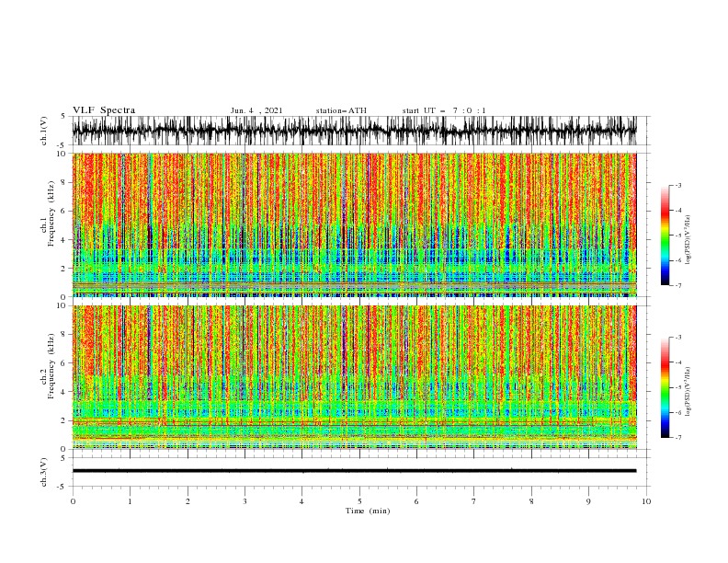
Task: Click time axis tick label 9
Action: tap(588, 501)
